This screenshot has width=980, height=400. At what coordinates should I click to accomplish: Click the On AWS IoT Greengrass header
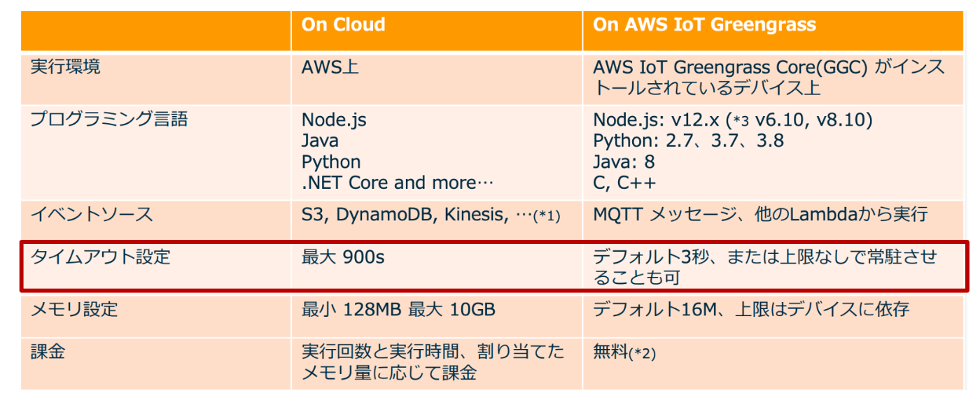pyautogui.click(x=704, y=24)
